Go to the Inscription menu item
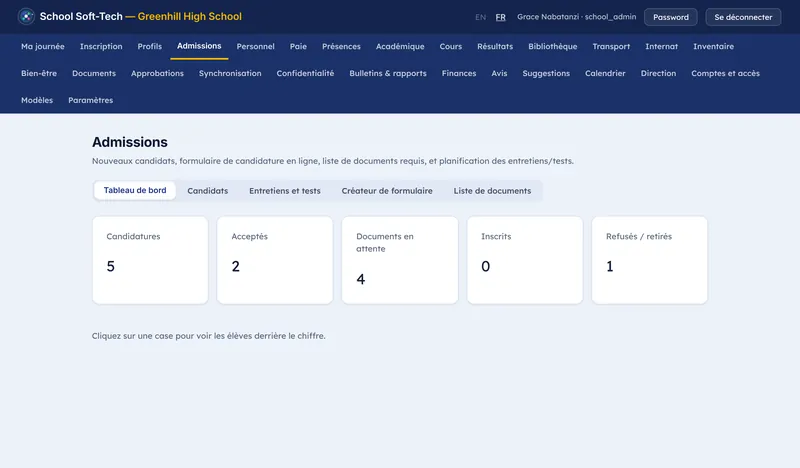The width and height of the screenshot is (800, 468). click(101, 46)
